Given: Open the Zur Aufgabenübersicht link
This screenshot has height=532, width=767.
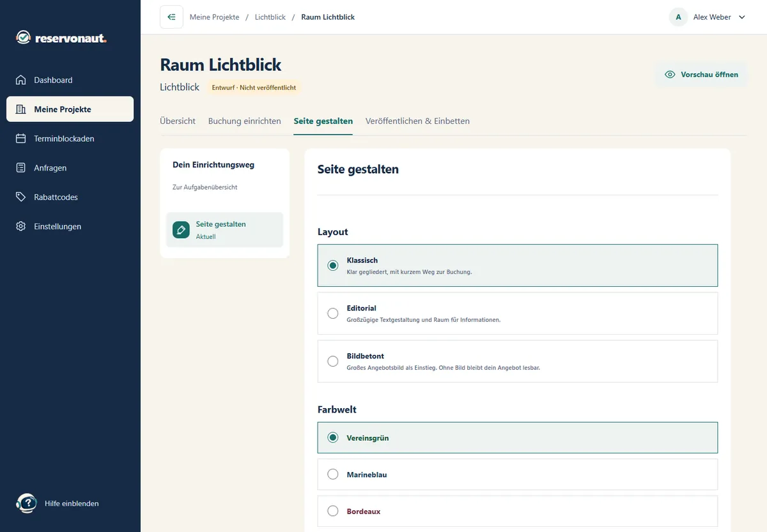Looking at the screenshot, I should [205, 187].
